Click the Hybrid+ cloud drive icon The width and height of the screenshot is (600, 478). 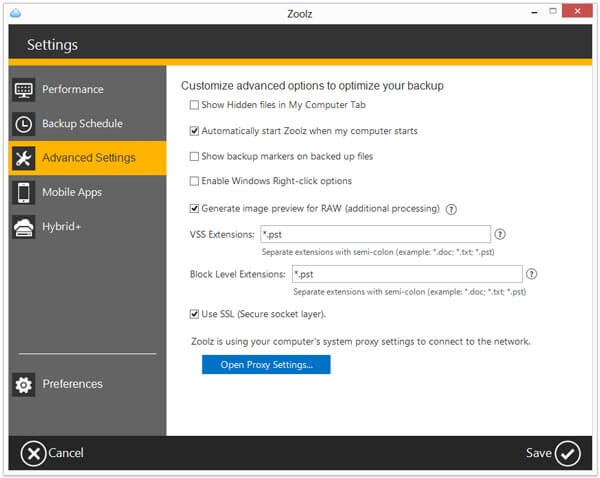24,227
